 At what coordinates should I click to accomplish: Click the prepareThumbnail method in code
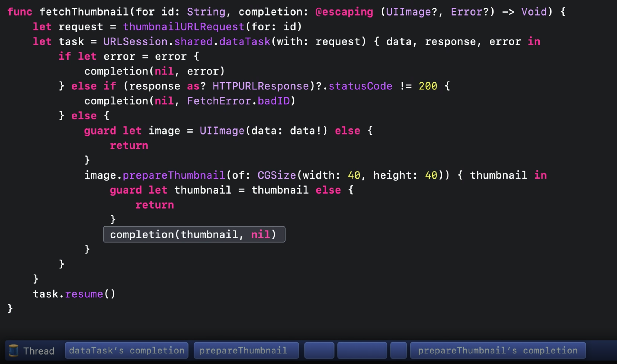(x=174, y=175)
